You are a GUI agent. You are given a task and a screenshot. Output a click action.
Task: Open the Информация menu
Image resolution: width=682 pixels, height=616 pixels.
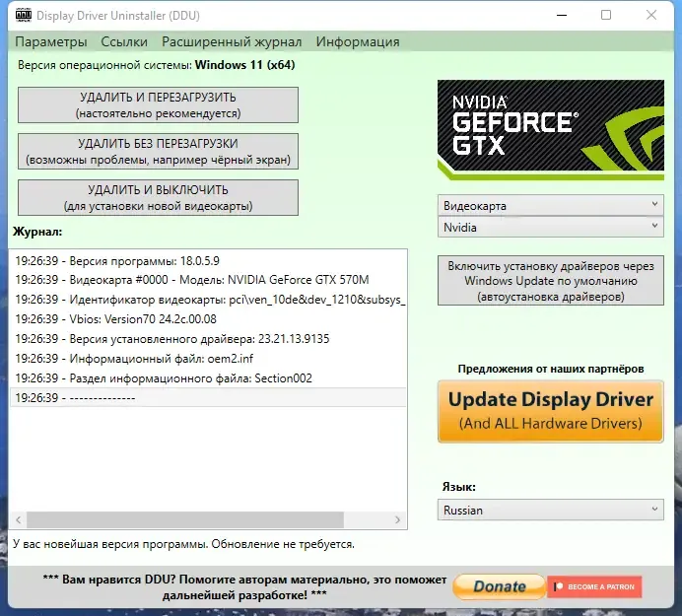[358, 41]
